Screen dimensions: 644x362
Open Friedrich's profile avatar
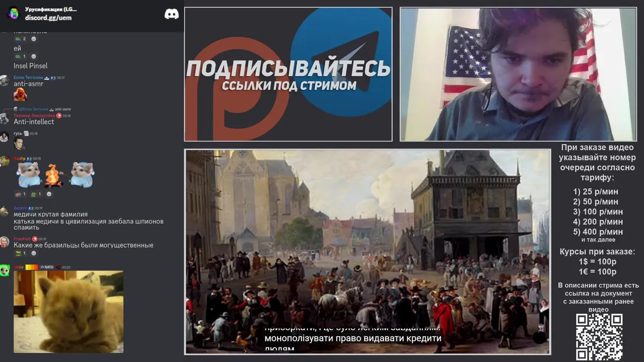click(5, 242)
